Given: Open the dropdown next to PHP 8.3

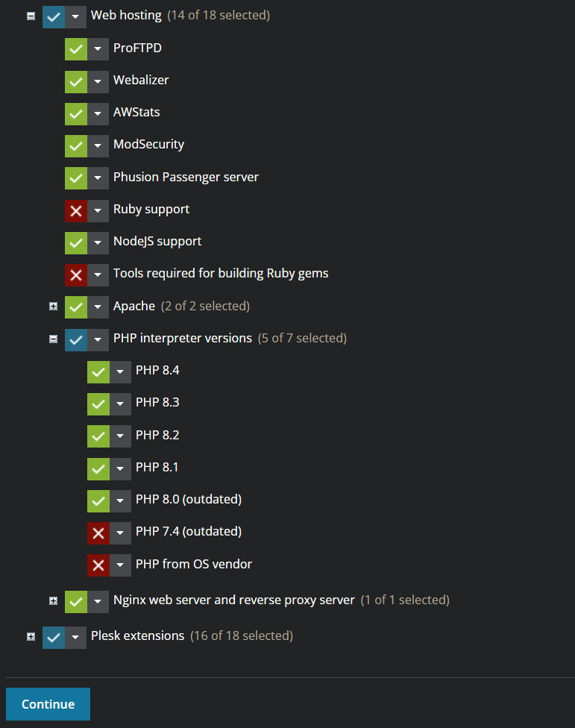Looking at the screenshot, I should (120, 404).
